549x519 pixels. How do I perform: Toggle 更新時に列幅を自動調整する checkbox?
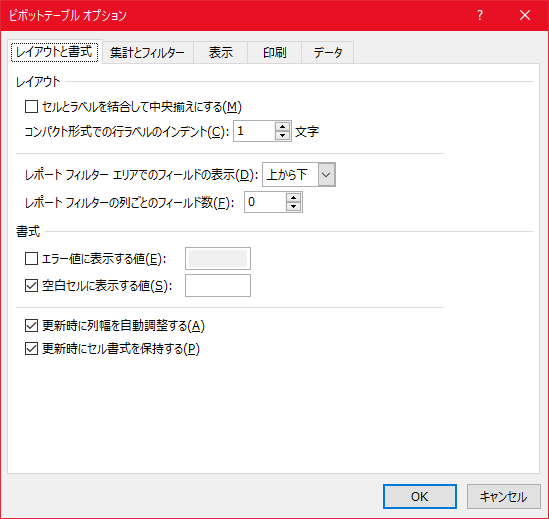click(32, 326)
